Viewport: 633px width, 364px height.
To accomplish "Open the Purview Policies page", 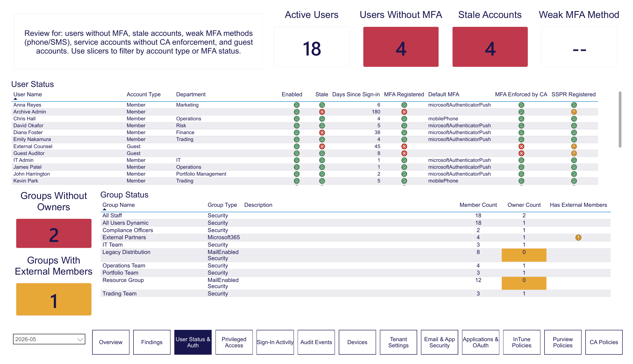I will [562, 342].
